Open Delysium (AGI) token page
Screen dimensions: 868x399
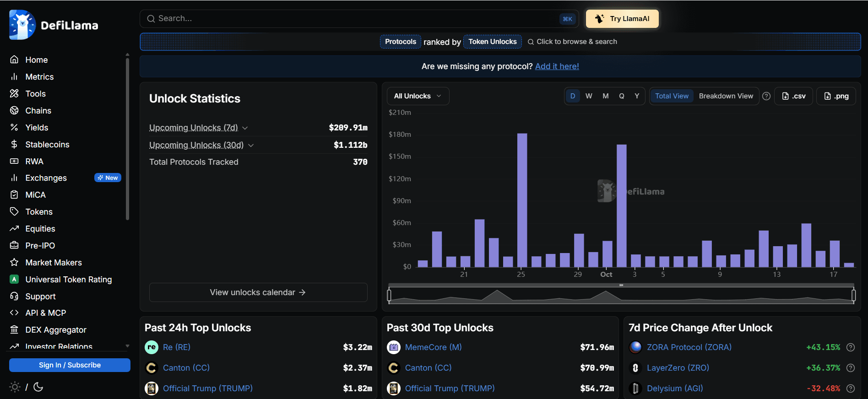coord(675,388)
